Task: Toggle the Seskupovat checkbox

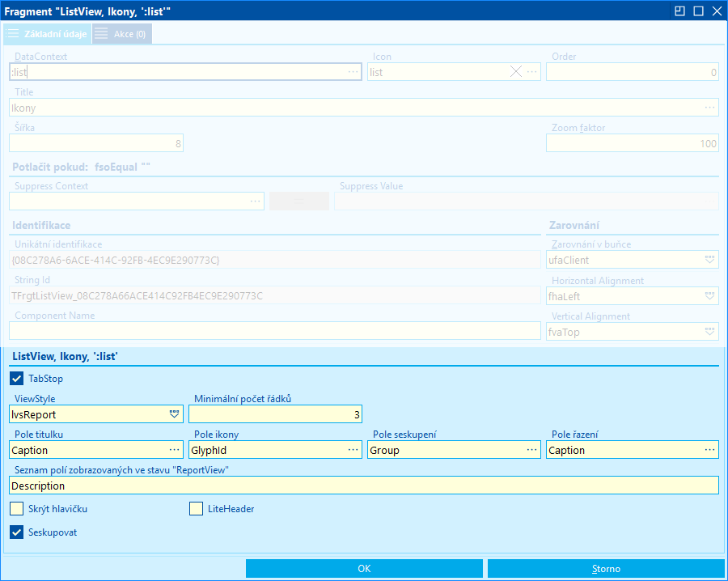Action: pyautogui.click(x=17, y=532)
